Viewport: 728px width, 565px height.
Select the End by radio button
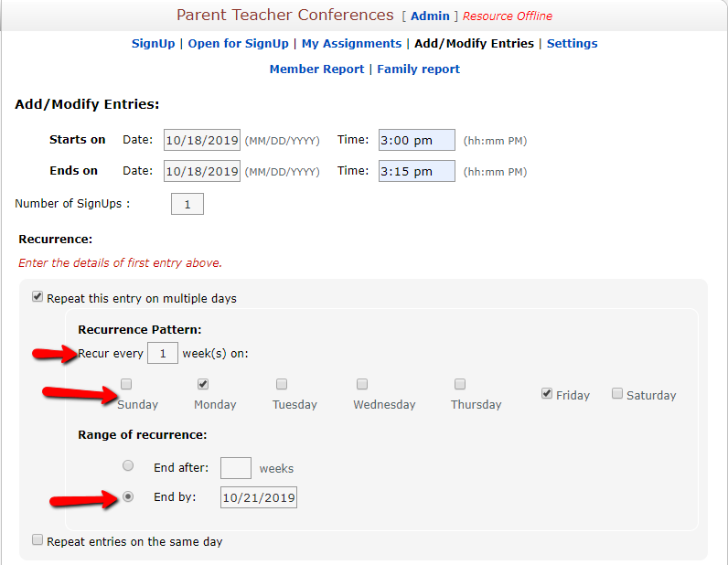coord(128,496)
